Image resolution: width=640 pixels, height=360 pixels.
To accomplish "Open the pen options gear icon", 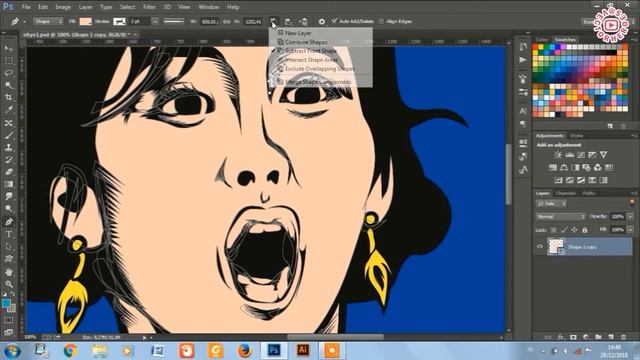I will coord(322,21).
